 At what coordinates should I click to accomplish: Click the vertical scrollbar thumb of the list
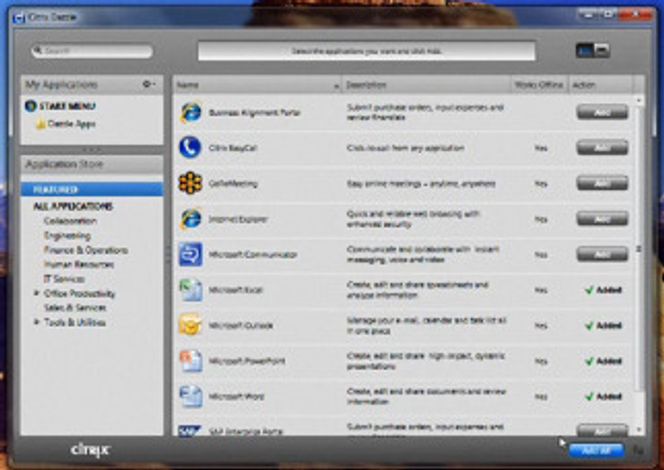[639, 249]
